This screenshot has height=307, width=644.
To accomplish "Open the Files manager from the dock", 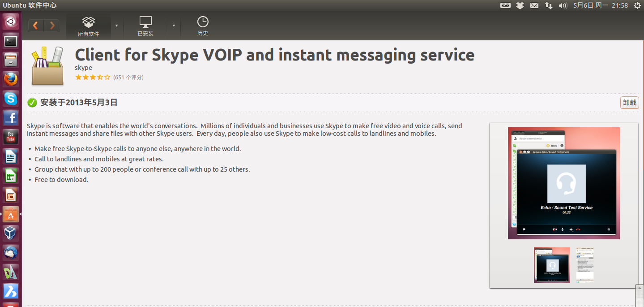I will (11, 60).
